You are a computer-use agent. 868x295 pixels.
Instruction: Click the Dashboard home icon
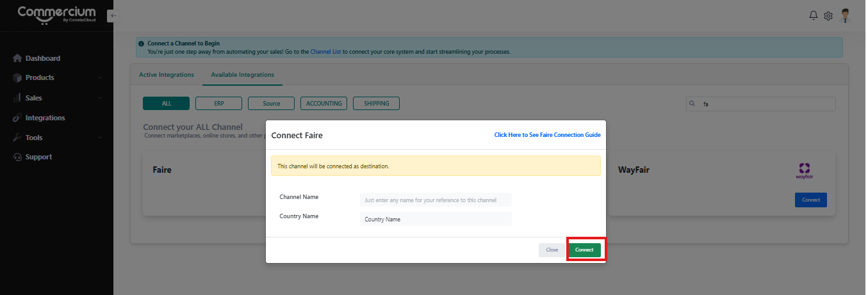pyautogui.click(x=17, y=58)
